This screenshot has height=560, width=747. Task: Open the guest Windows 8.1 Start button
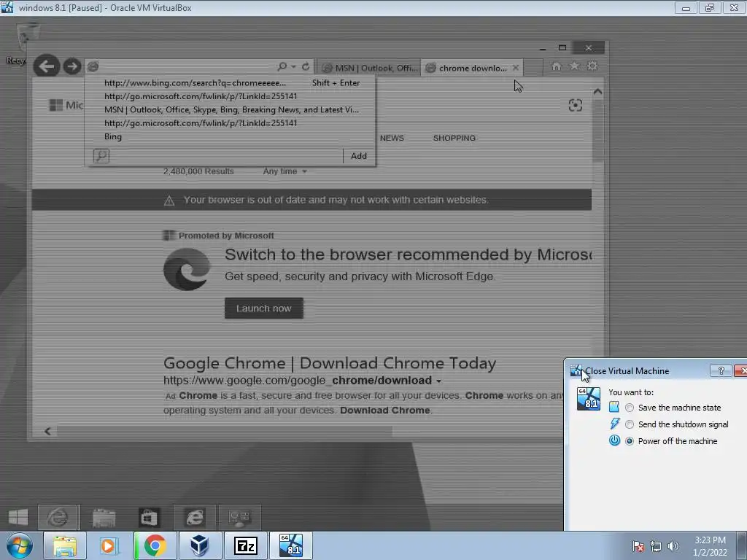18,517
